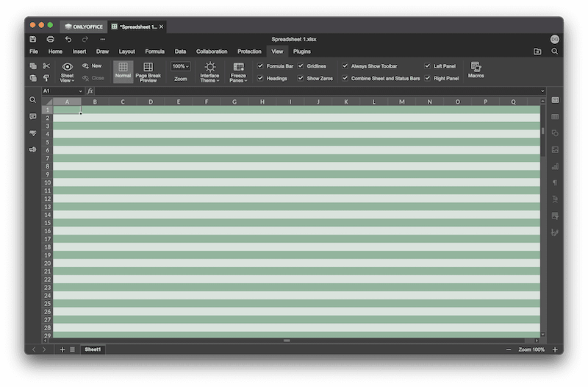Select the Sheet1 sheet tab
Screen dimensions: 588x387
93,349
